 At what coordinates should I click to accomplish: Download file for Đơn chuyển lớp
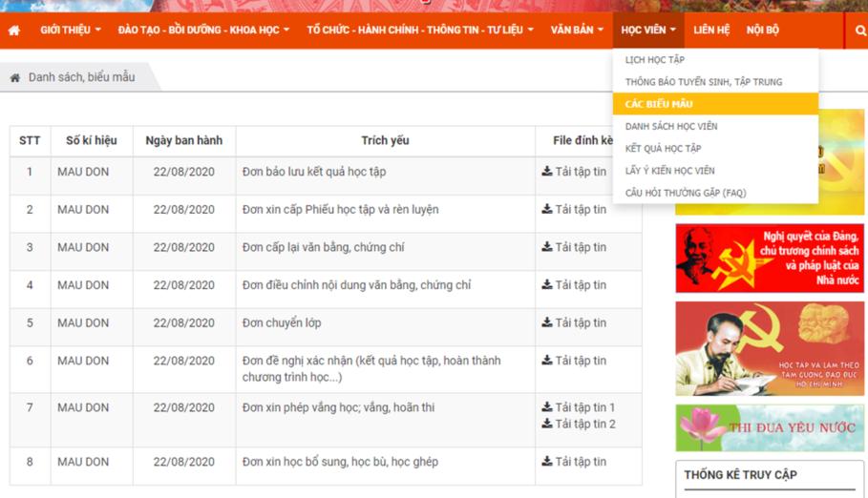pyautogui.click(x=574, y=322)
